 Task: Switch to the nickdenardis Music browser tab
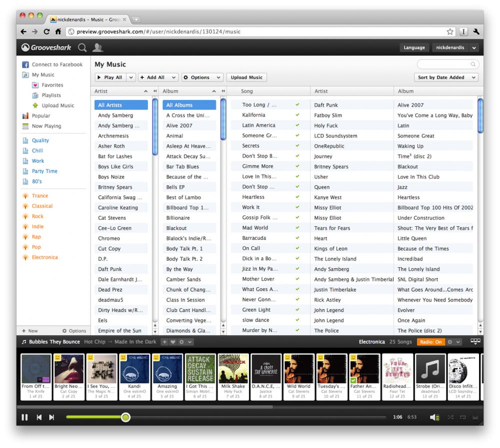[89, 19]
